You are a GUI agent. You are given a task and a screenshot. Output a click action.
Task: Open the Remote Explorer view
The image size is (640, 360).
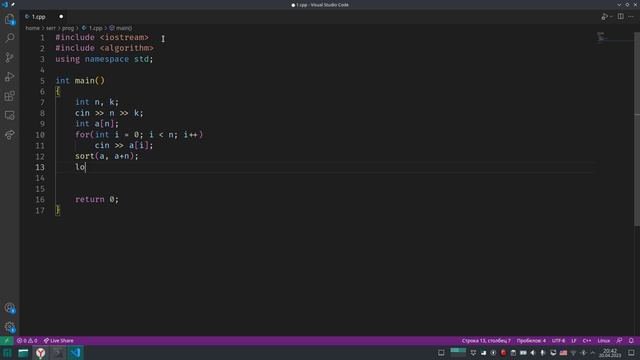click(9, 115)
